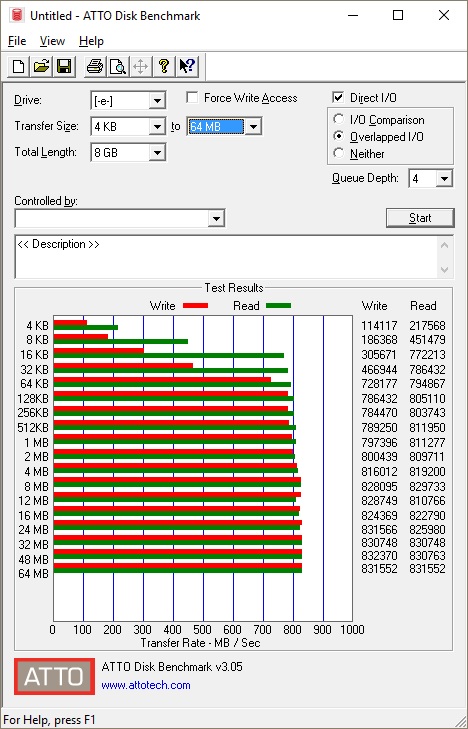Image resolution: width=468 pixels, height=729 pixels.
Task: Click write value 114117
Action: [x=379, y=326]
